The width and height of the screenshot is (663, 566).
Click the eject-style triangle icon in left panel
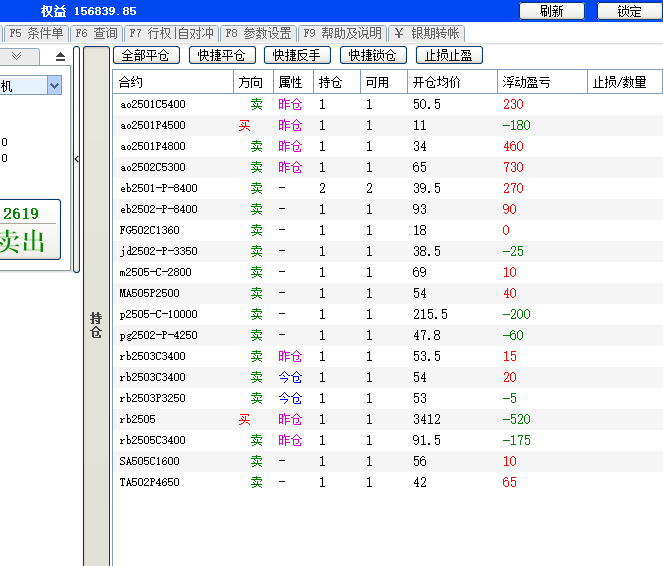point(60,57)
